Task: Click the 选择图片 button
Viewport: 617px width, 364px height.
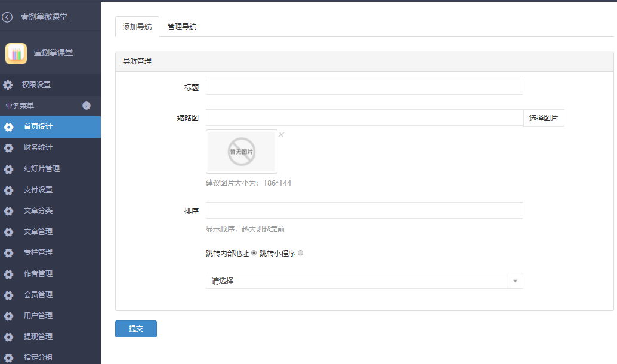Action: click(x=544, y=118)
